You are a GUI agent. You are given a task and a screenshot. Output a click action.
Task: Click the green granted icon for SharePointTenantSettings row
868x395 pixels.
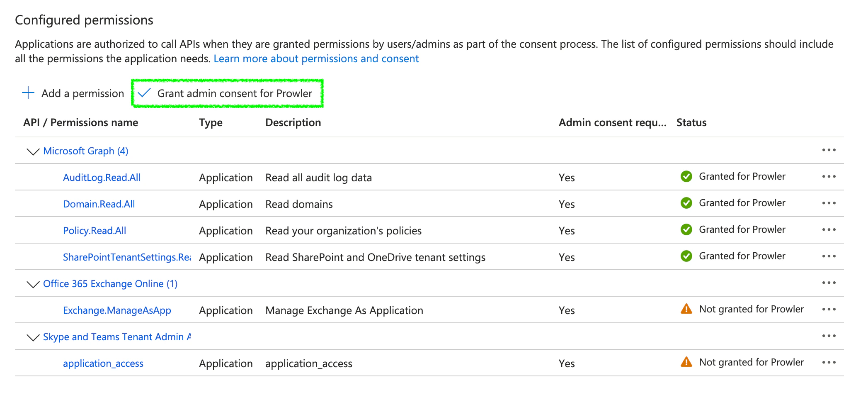pyautogui.click(x=687, y=256)
